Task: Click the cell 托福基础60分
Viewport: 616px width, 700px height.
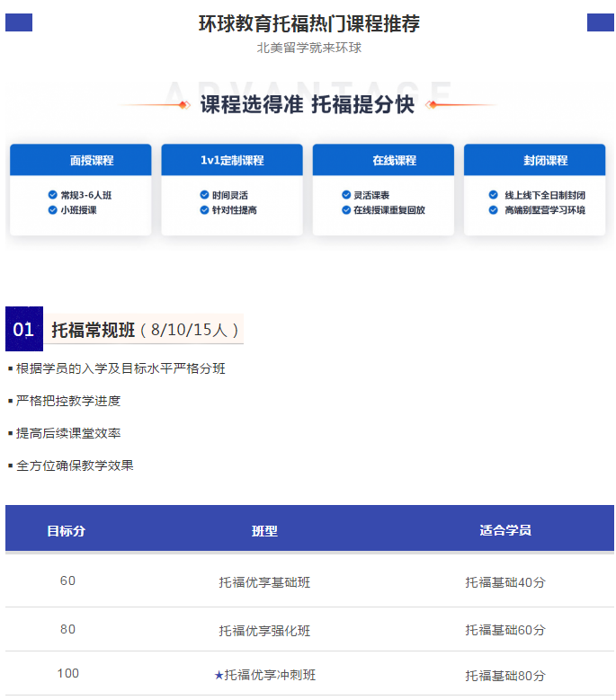Action: [505, 630]
